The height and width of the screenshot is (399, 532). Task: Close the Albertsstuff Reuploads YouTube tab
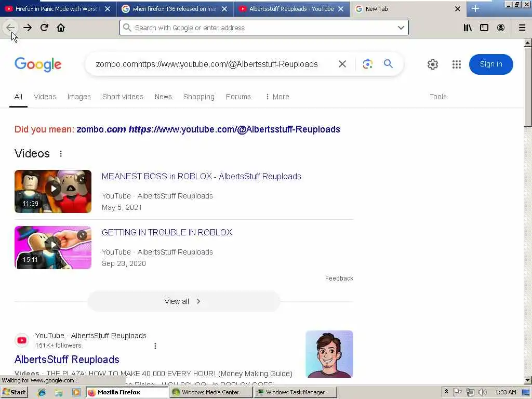tap(341, 9)
